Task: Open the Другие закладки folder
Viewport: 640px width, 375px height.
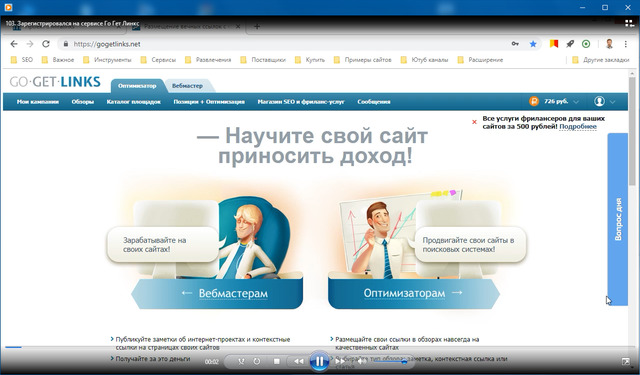Action: coord(601,60)
